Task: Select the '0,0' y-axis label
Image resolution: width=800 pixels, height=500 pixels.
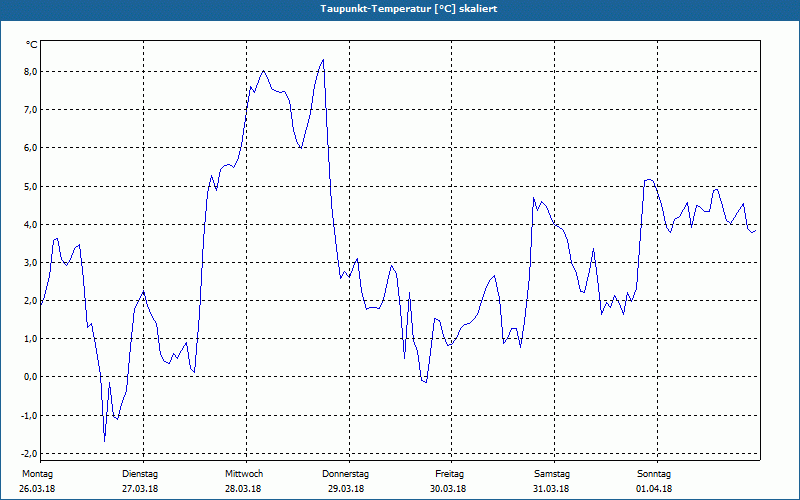Action: 31,377
